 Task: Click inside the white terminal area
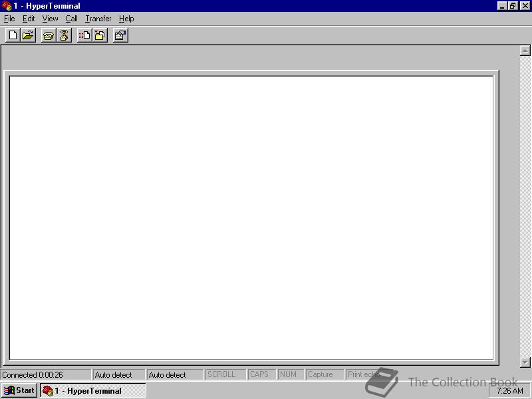[x=251, y=217]
